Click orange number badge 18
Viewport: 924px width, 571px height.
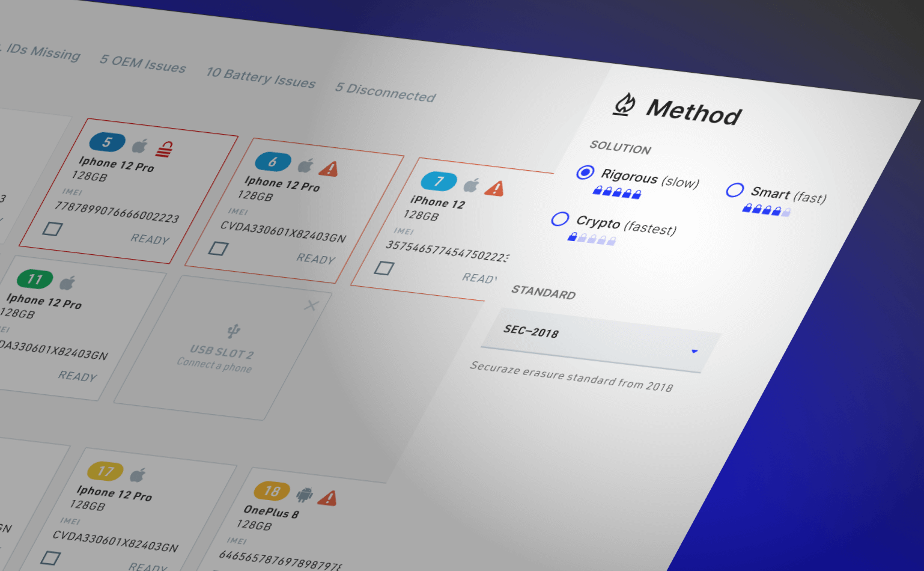pos(272,491)
